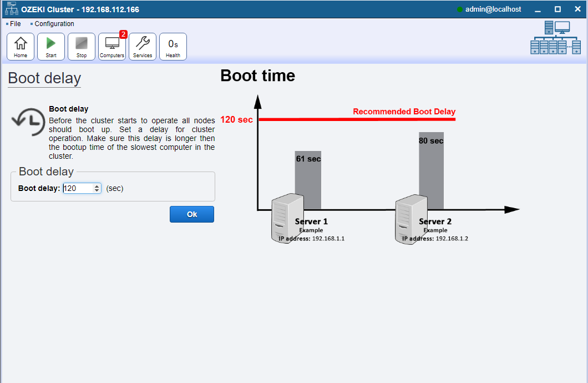The height and width of the screenshot is (383, 588).
Task: Click the Server 2 image
Action: point(412,219)
